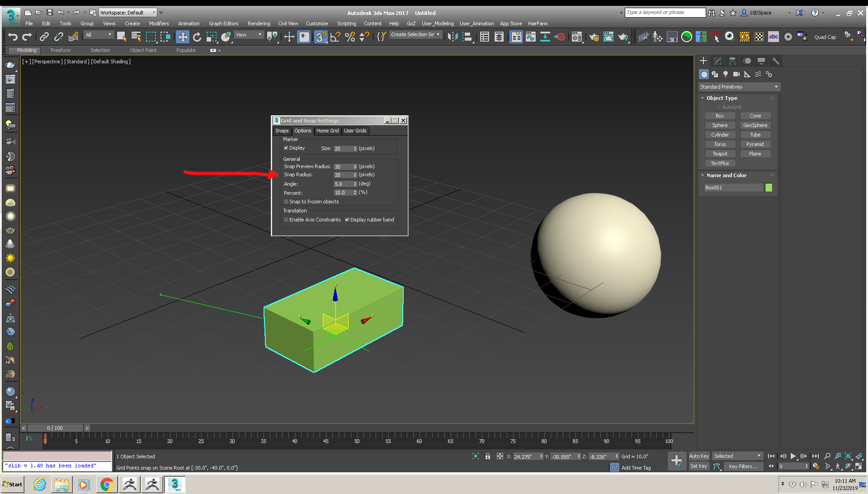Uncheck the Display rubber band option

point(347,220)
